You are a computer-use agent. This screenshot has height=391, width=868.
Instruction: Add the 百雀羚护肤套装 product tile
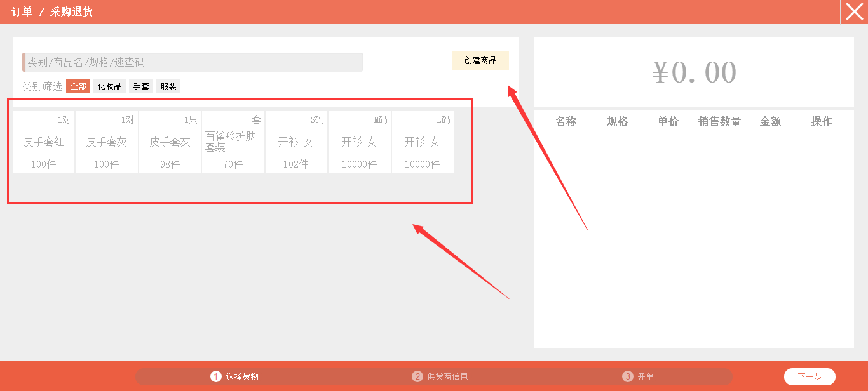point(233,142)
